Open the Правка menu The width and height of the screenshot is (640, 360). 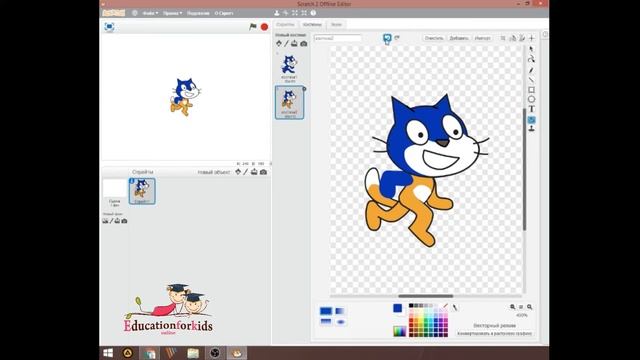(x=172, y=13)
